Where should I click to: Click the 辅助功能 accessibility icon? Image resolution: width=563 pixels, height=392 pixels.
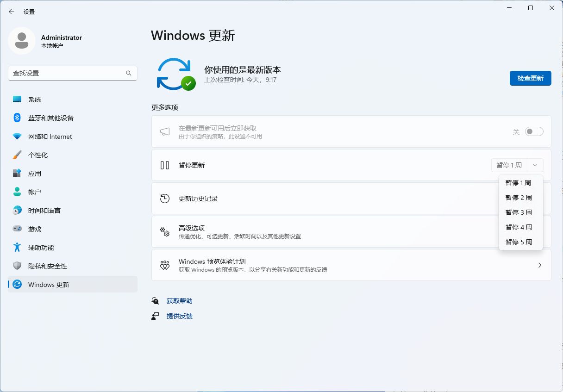point(17,248)
